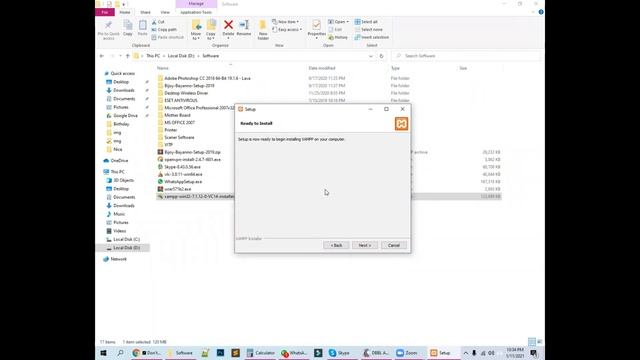Image resolution: width=640 pixels, height=360 pixels.
Task: Go up one folder level arrow
Action: pyautogui.click(x=127, y=56)
